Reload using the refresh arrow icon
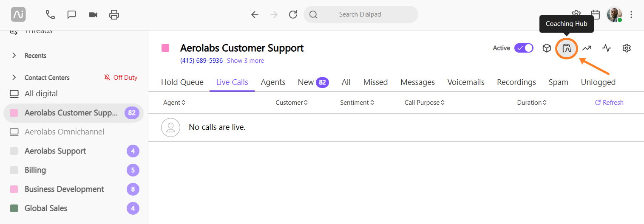The width and height of the screenshot is (644, 224). (293, 14)
